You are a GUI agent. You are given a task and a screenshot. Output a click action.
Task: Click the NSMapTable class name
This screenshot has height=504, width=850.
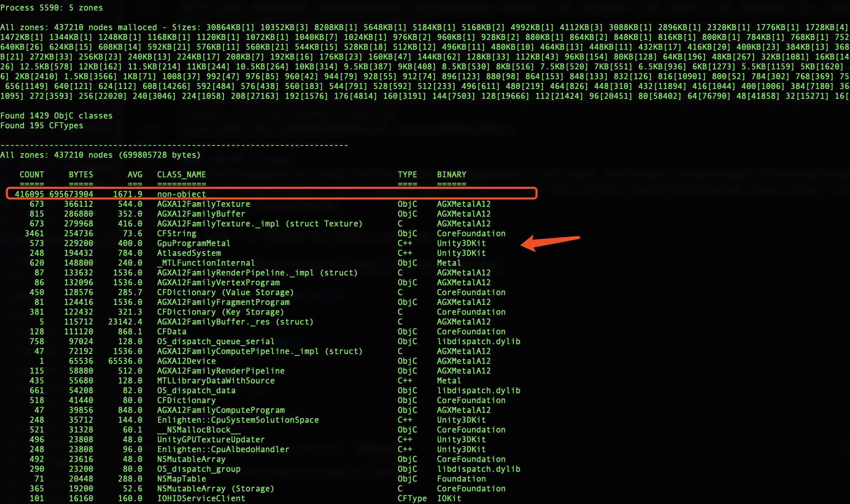[182, 479]
